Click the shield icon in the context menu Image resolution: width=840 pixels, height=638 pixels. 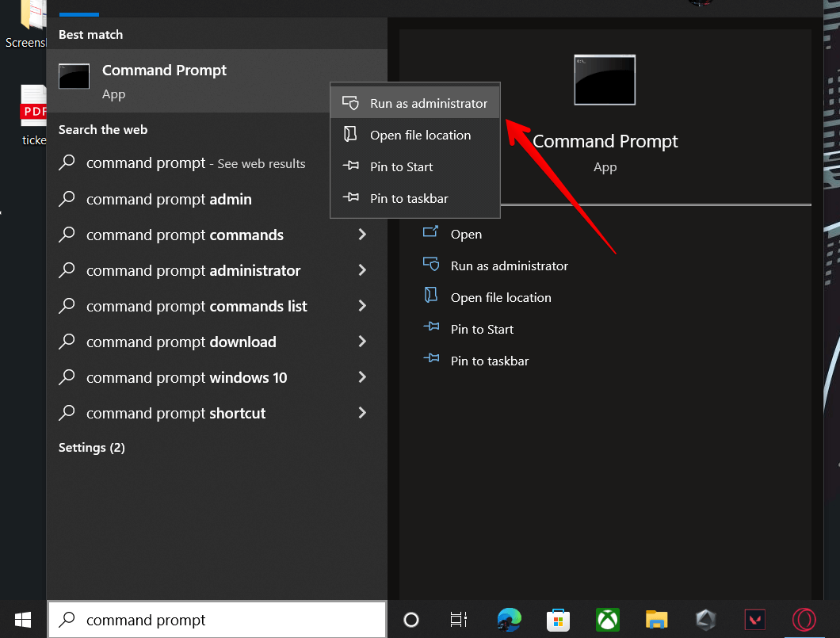[x=350, y=103]
